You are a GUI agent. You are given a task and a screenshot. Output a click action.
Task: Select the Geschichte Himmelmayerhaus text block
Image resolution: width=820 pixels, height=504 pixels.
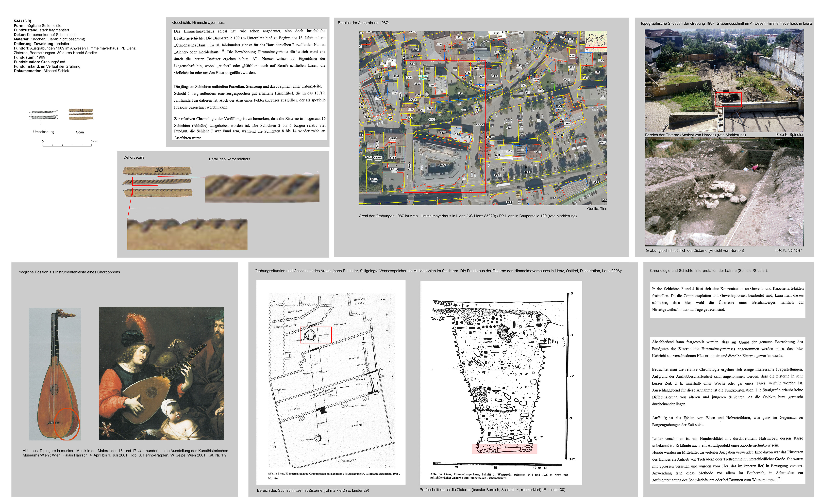click(249, 84)
